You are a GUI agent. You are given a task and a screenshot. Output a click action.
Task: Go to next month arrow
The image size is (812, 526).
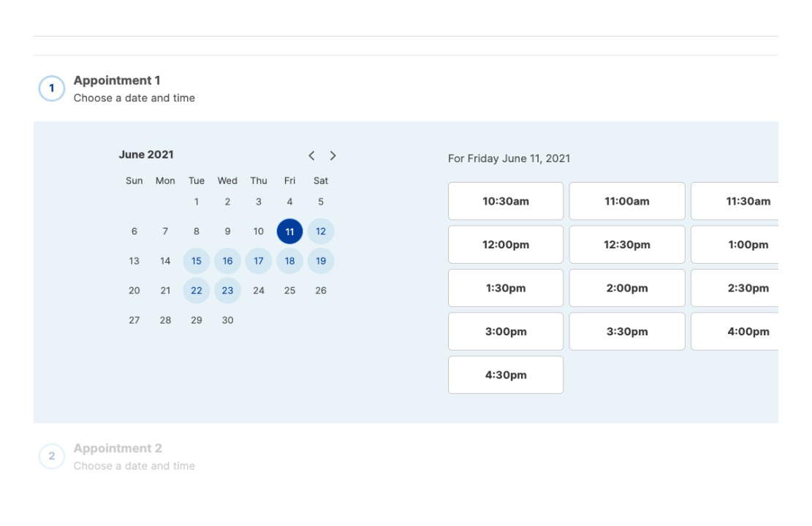click(333, 156)
